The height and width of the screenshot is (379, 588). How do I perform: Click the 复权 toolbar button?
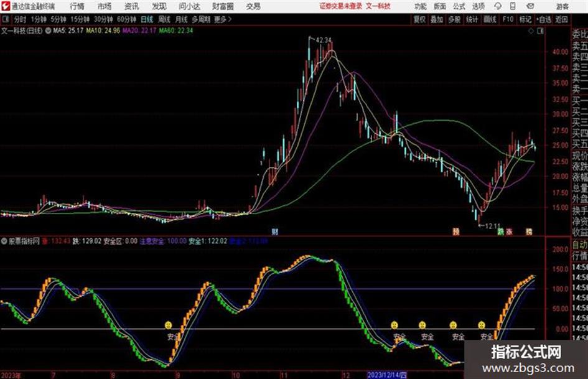(419, 19)
